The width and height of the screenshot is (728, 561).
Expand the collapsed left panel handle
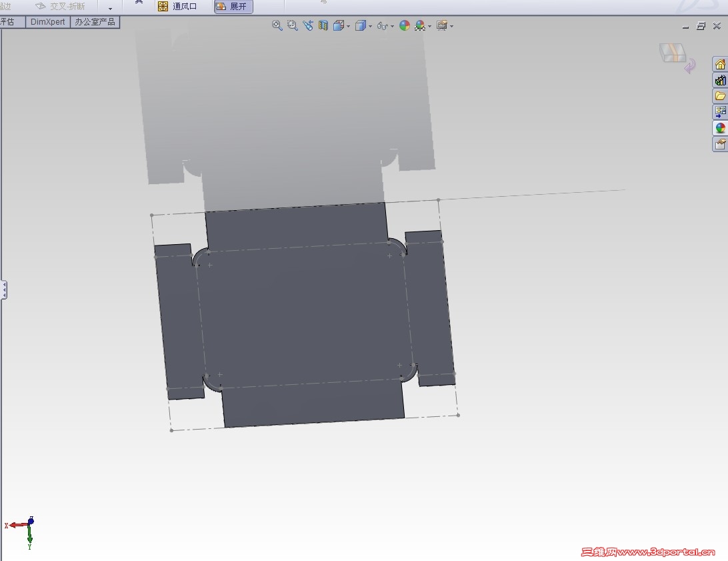(x=4, y=290)
